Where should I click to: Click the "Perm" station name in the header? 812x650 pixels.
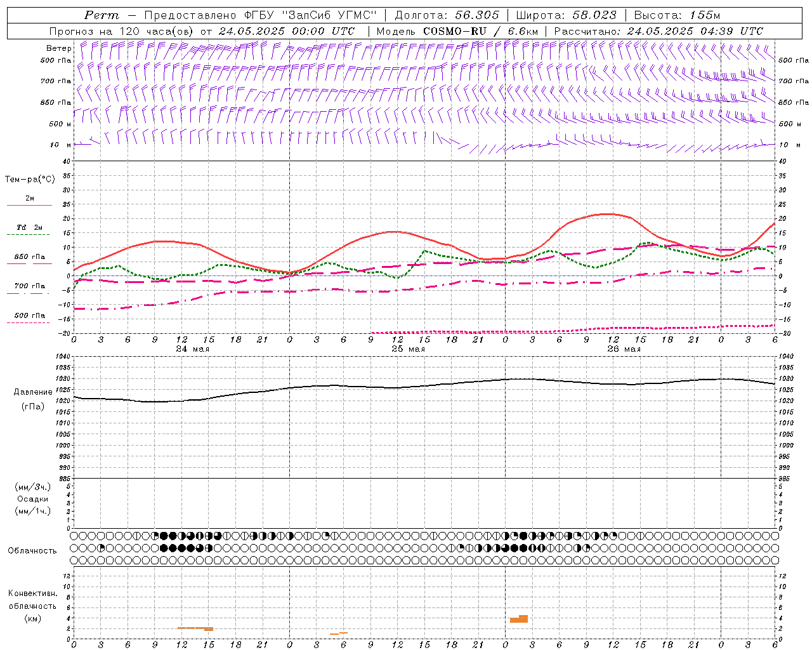(x=101, y=15)
